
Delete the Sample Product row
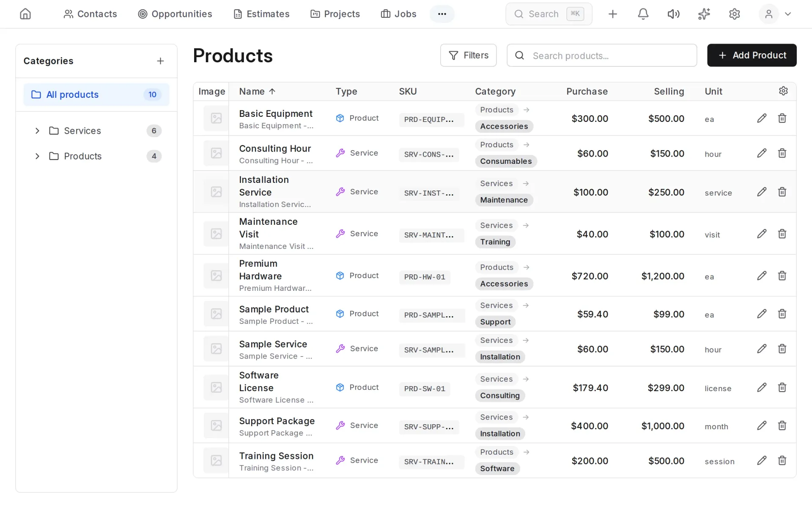pos(782,314)
